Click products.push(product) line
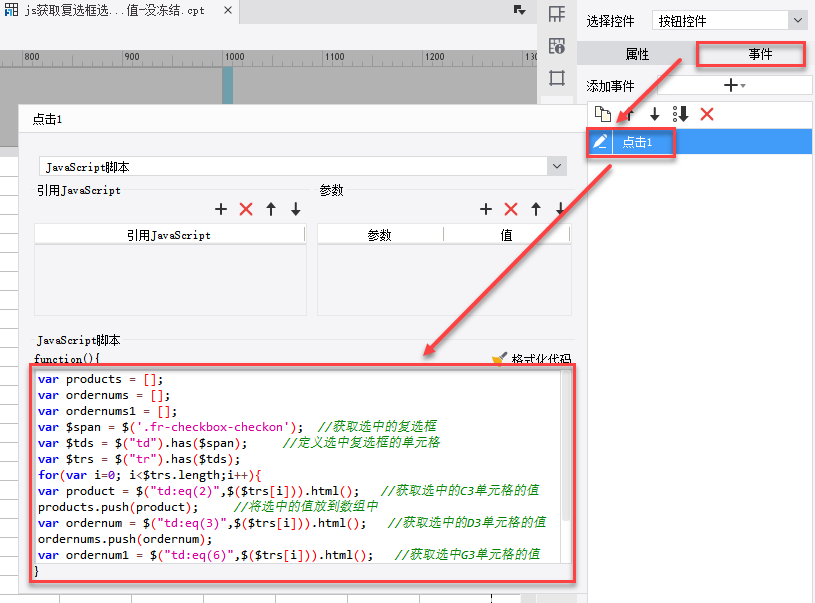The height and width of the screenshot is (603, 815). 118,507
